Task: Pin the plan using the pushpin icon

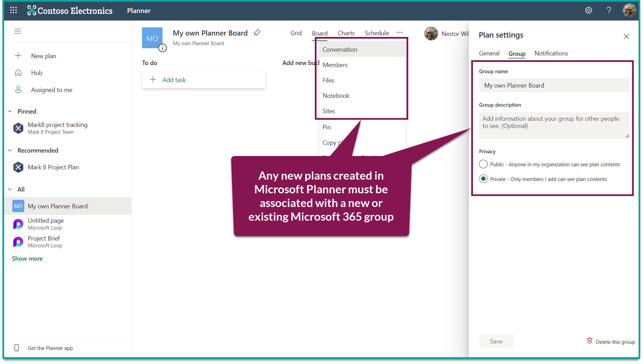Action: [x=257, y=33]
